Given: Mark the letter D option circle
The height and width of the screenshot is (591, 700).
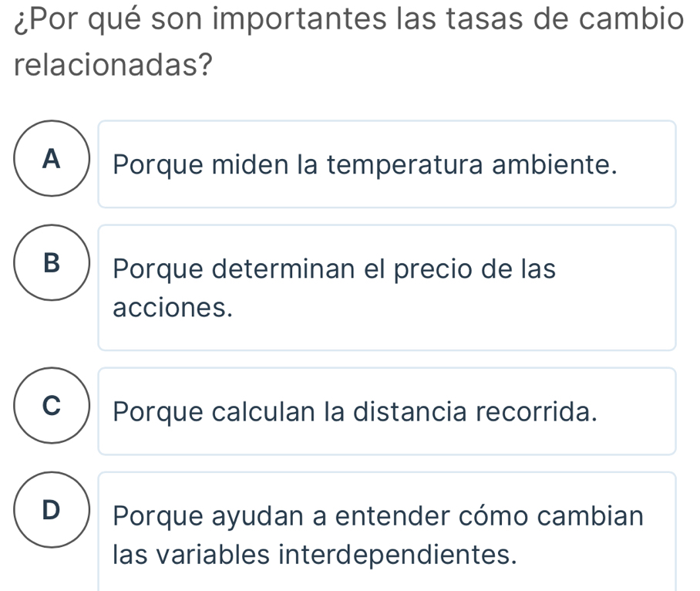Looking at the screenshot, I should click(52, 509).
